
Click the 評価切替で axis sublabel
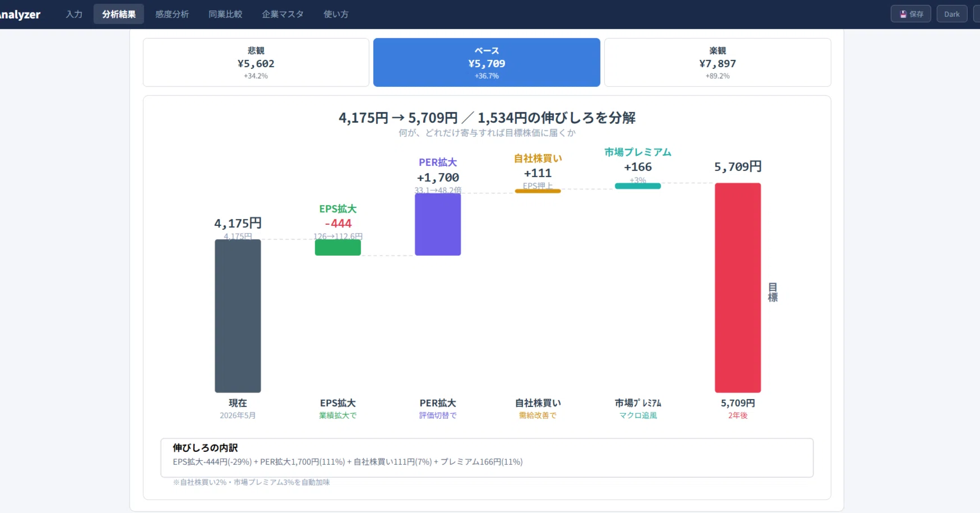click(438, 415)
